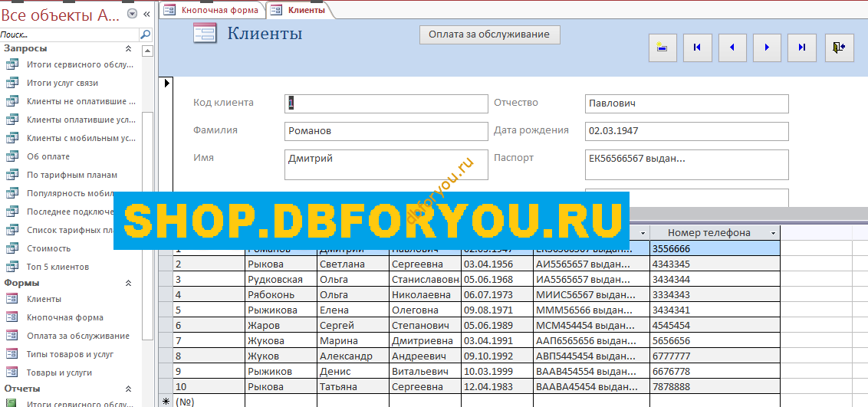Click cell Татьяна in row 10
Image resolution: width=868 pixels, height=407 pixels.
tap(353, 386)
